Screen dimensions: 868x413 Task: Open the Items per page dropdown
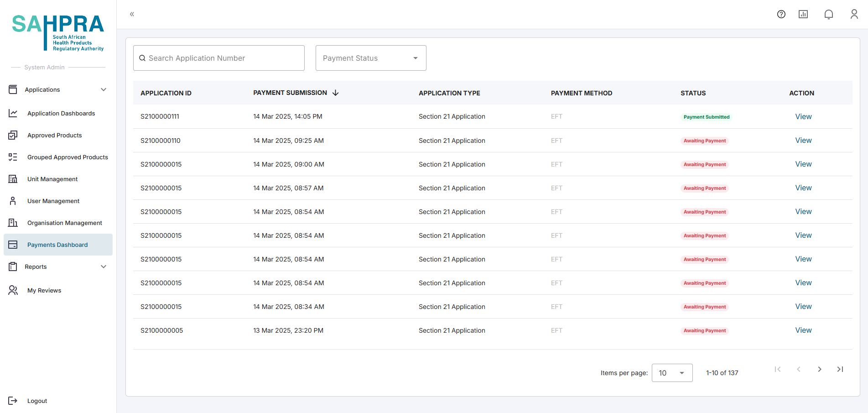coord(671,373)
